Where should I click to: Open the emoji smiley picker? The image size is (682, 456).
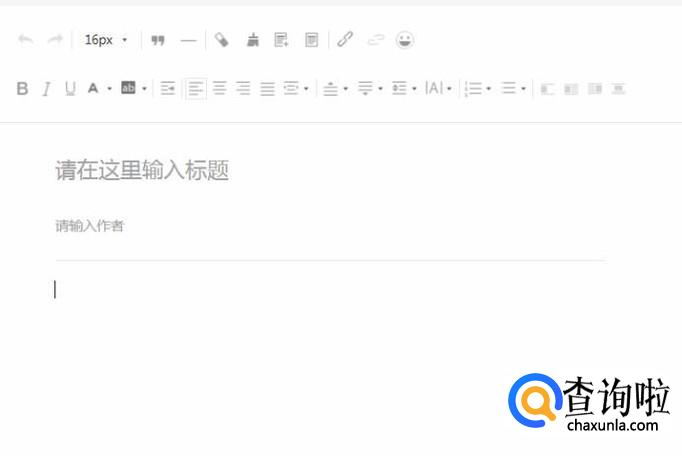(405, 40)
